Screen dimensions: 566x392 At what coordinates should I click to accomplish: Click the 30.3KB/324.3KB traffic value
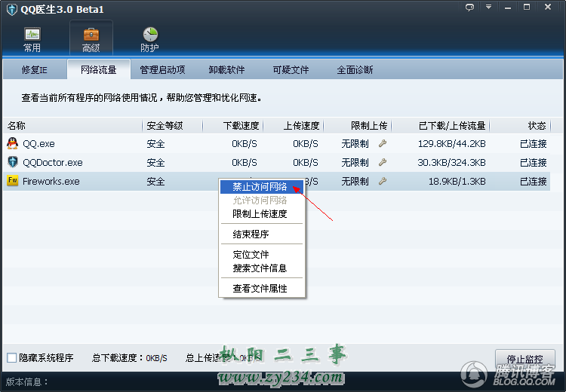click(451, 163)
